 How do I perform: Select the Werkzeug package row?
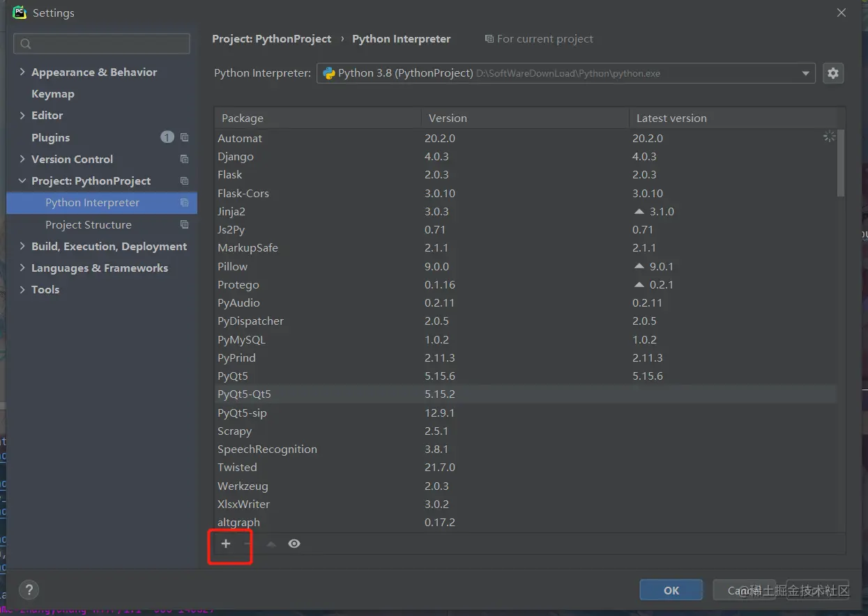click(x=526, y=486)
